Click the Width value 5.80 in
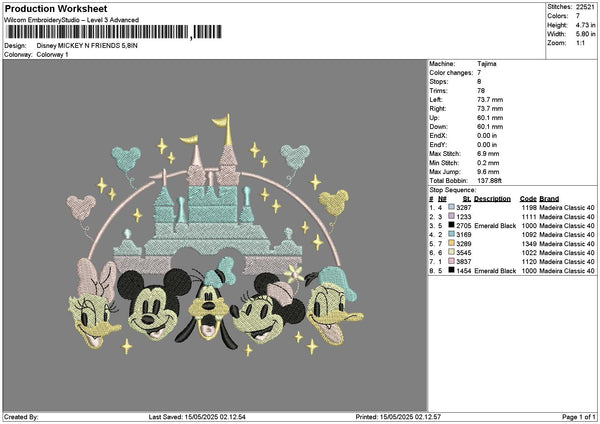 pyautogui.click(x=585, y=34)
